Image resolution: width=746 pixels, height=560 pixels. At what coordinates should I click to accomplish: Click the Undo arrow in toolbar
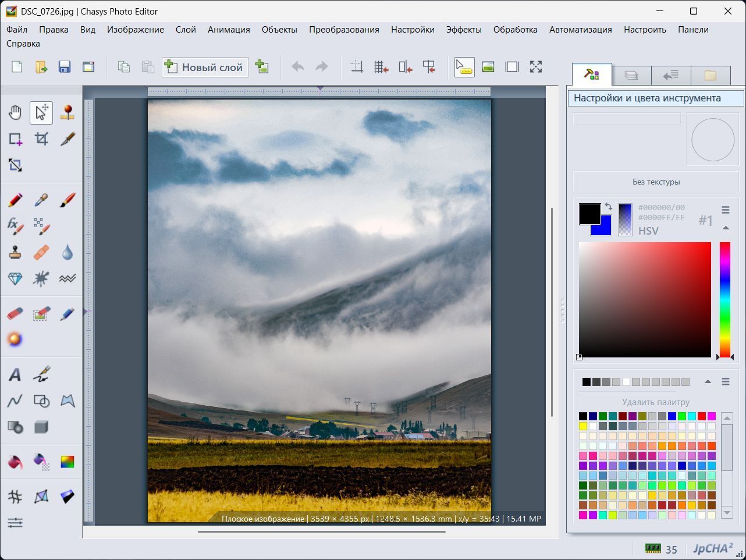pyautogui.click(x=298, y=67)
